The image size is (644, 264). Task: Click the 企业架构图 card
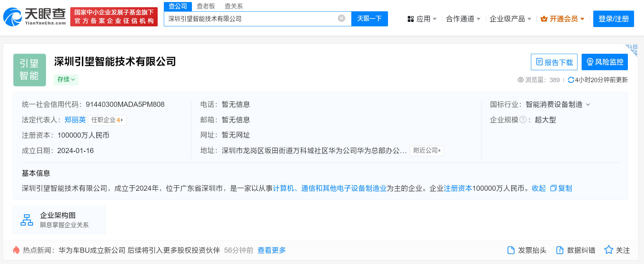click(59, 220)
